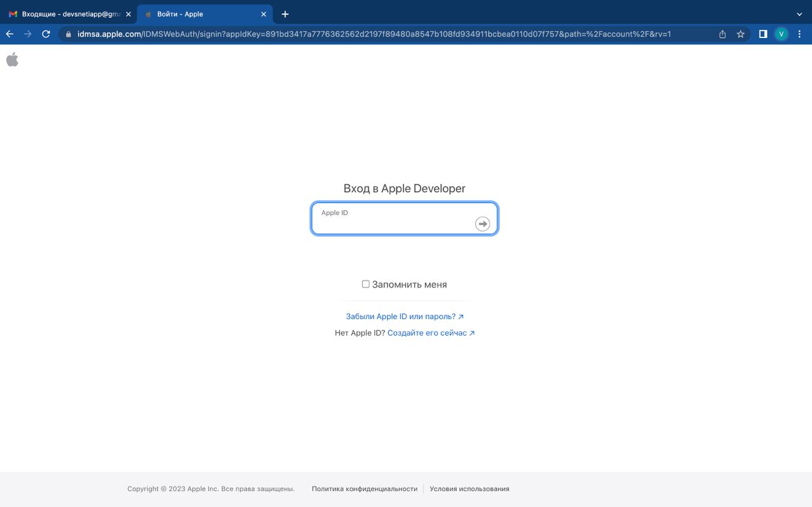Focus the Apple ID input field
The height and width of the screenshot is (507, 812).
405,218
